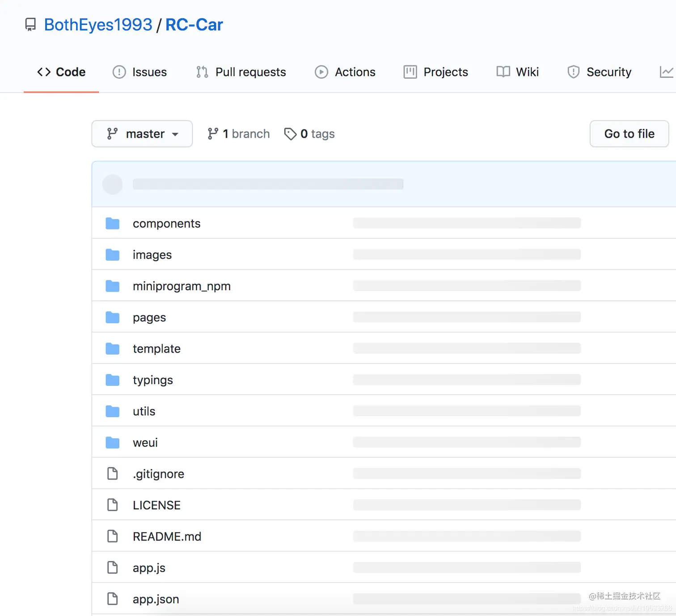This screenshot has height=616, width=676.
Task: Open the LICENSE file name
Action: point(157,505)
